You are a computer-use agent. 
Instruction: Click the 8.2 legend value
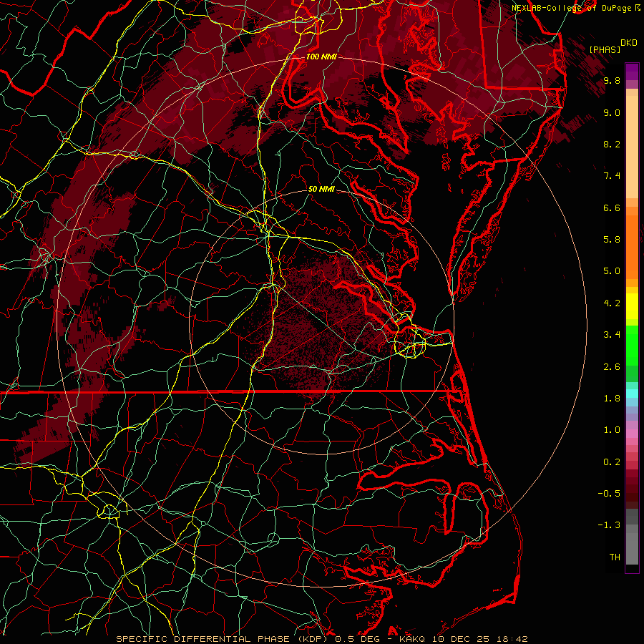pyautogui.click(x=612, y=144)
